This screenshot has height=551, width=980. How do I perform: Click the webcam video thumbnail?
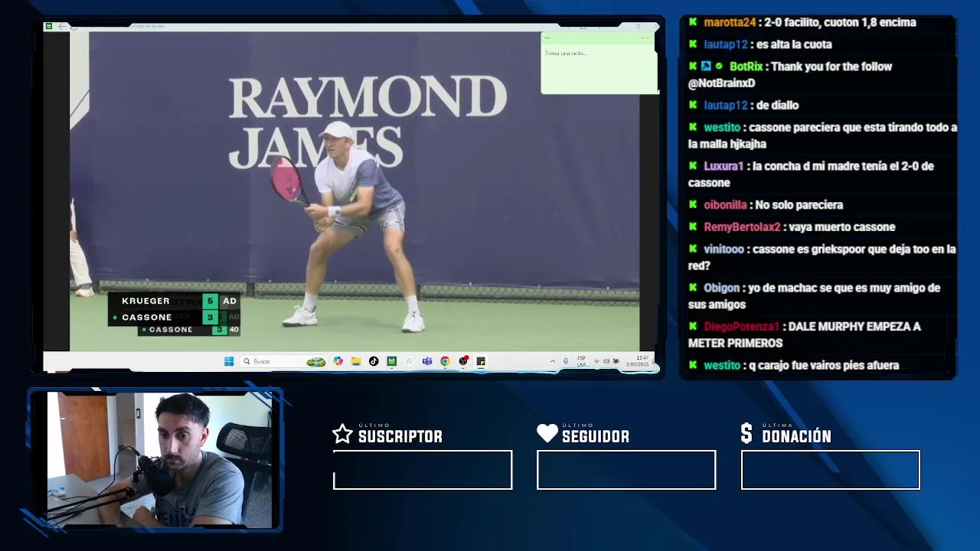[x=159, y=459]
